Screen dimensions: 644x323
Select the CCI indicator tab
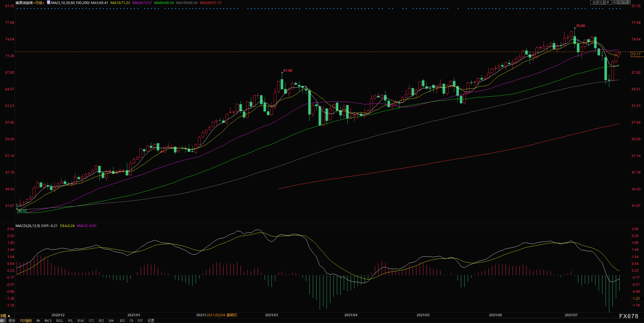point(91,321)
